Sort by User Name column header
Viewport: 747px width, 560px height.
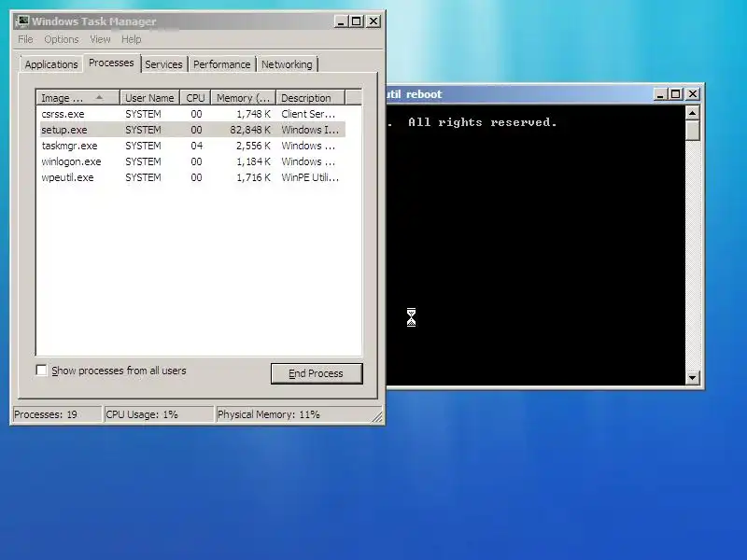pyautogui.click(x=149, y=98)
